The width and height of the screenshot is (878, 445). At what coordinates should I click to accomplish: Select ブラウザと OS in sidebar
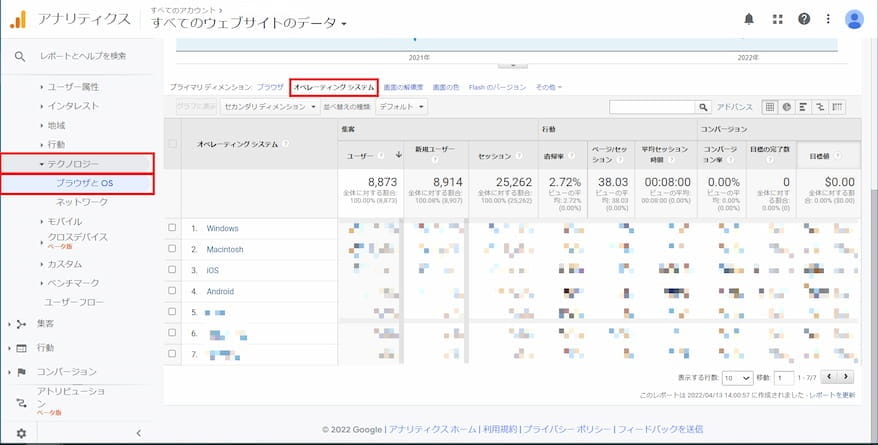[84, 184]
